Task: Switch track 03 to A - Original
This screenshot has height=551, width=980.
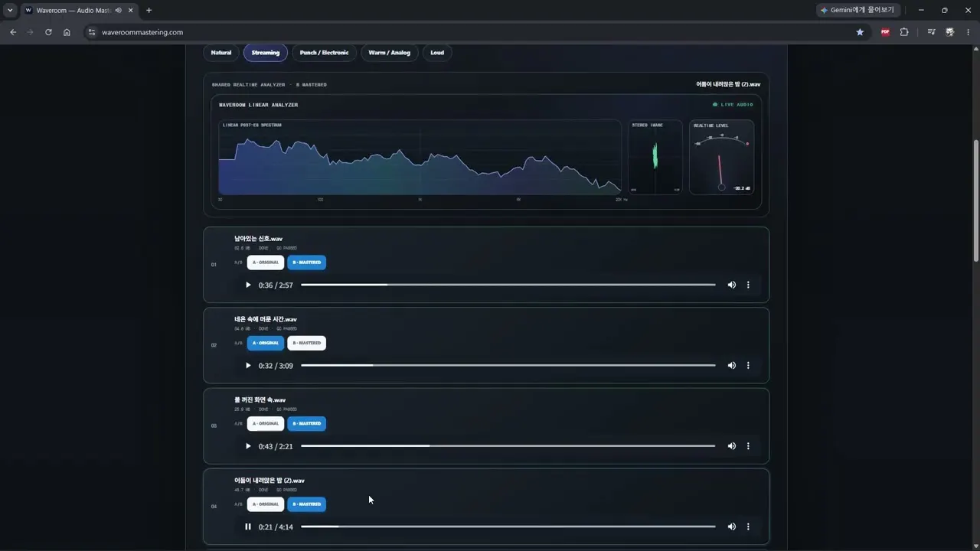Action: point(266,423)
